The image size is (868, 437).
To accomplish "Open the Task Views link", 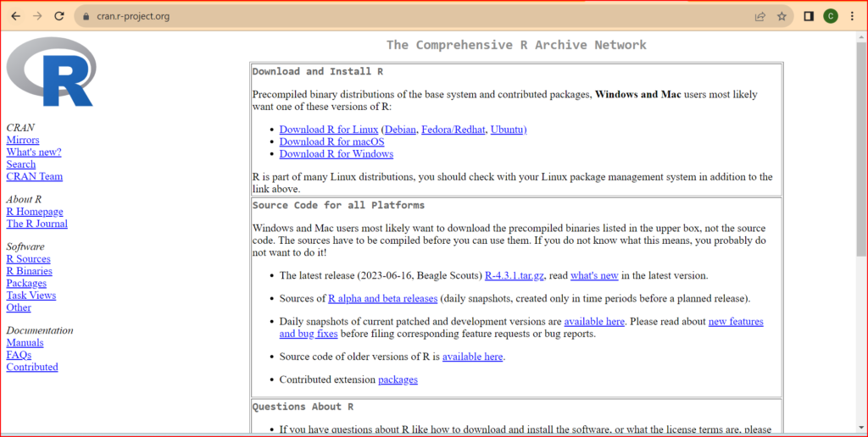I will (31, 296).
